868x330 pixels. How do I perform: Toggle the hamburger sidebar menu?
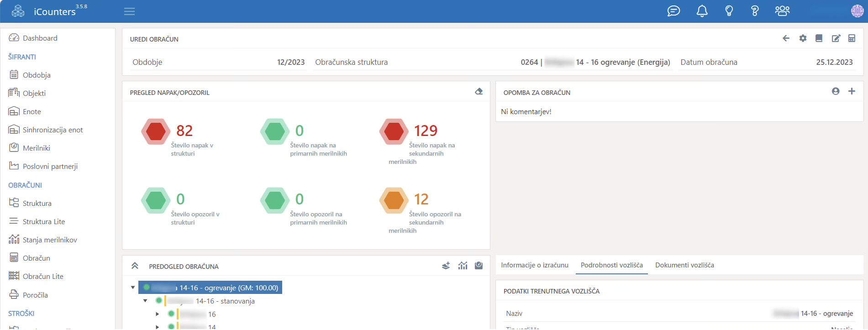(129, 11)
